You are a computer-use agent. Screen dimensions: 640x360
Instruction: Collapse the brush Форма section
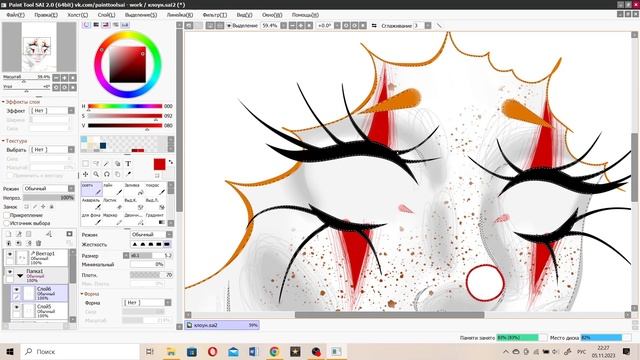82,294
